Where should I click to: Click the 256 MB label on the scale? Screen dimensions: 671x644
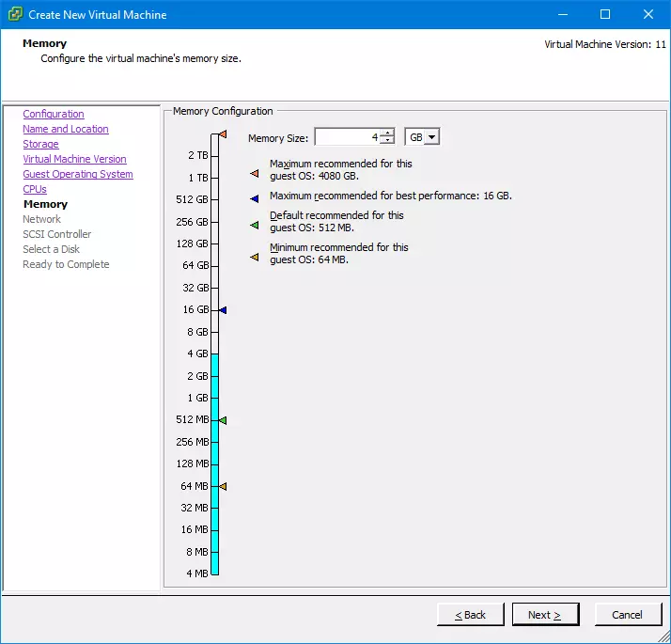192,442
